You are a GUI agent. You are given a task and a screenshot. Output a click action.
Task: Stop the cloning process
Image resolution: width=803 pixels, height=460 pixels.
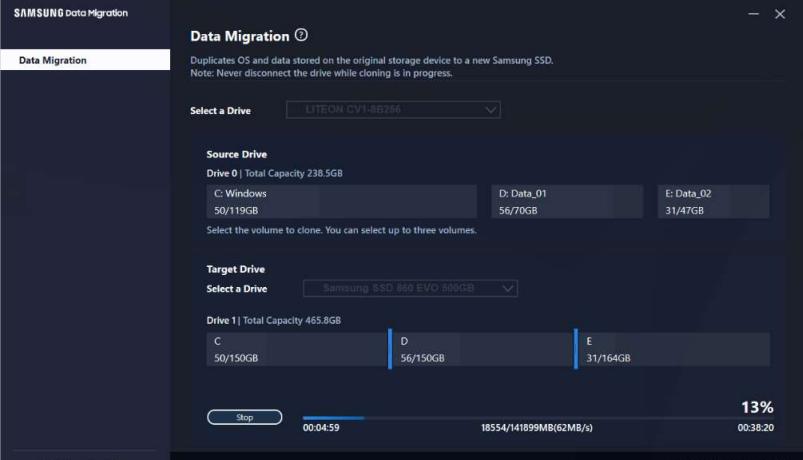(244, 417)
